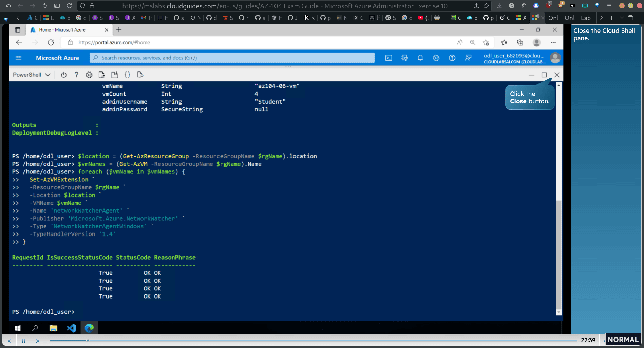
Task: Focus the Azure search resources box
Action: [x=232, y=58]
